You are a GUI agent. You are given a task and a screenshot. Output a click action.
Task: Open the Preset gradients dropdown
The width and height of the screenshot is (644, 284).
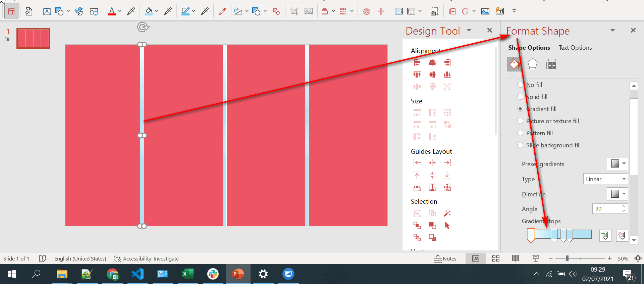point(617,164)
